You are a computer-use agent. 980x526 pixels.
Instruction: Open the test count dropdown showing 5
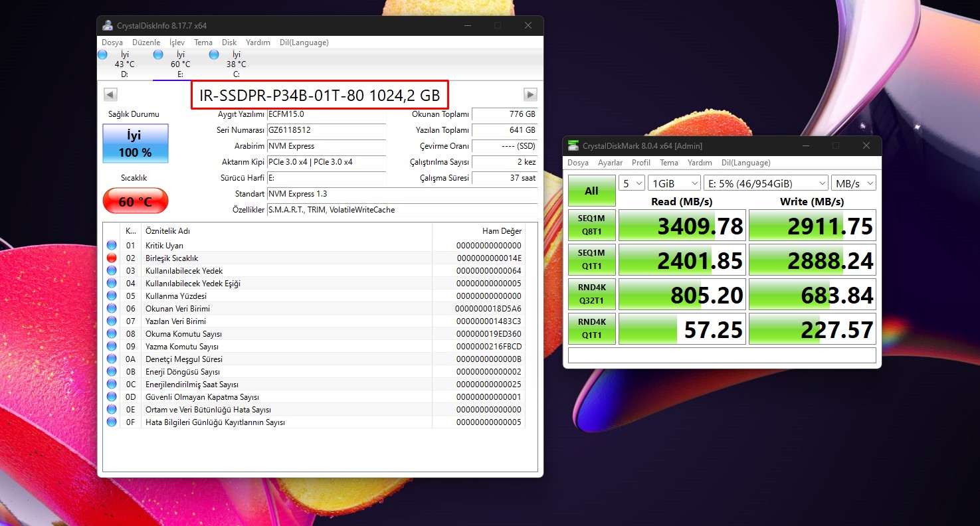(632, 183)
